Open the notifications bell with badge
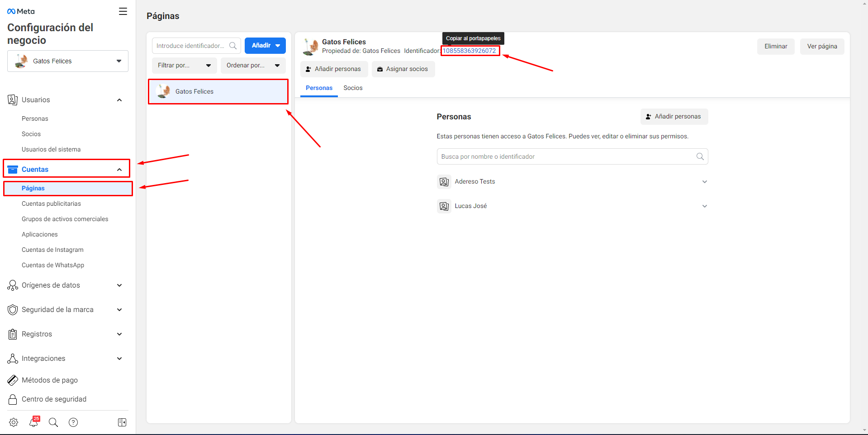 point(34,421)
